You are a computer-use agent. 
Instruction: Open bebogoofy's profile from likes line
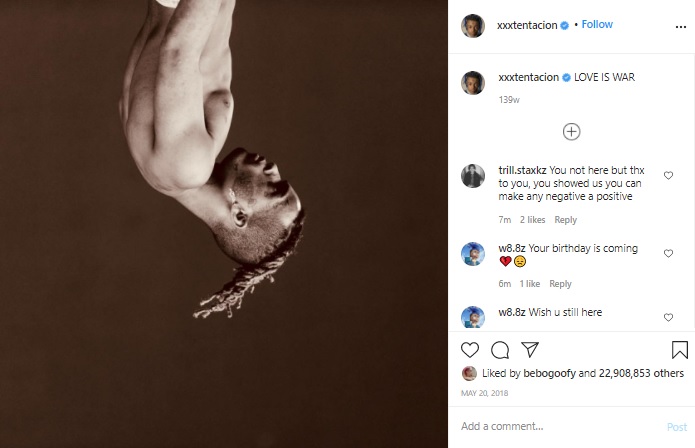pyautogui.click(x=549, y=373)
